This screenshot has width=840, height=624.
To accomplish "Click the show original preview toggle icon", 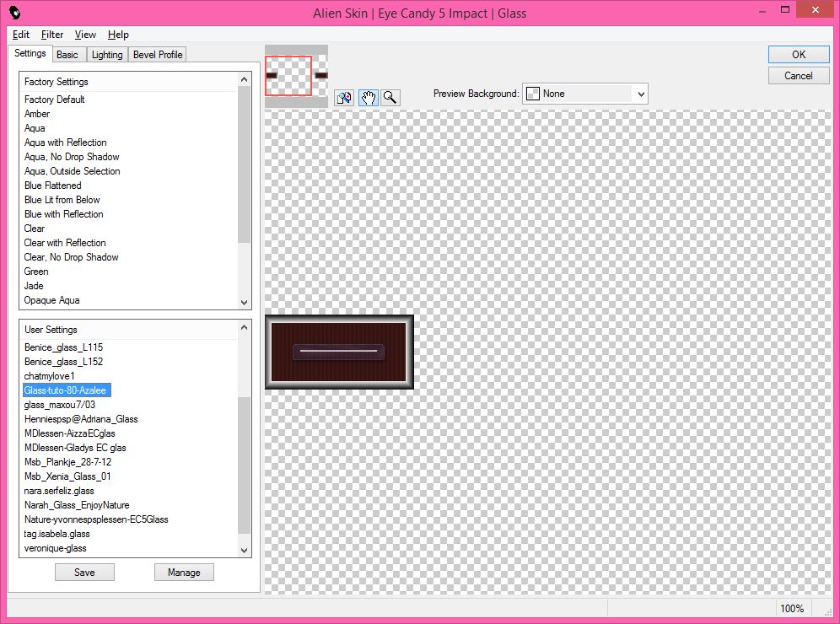I will point(344,98).
